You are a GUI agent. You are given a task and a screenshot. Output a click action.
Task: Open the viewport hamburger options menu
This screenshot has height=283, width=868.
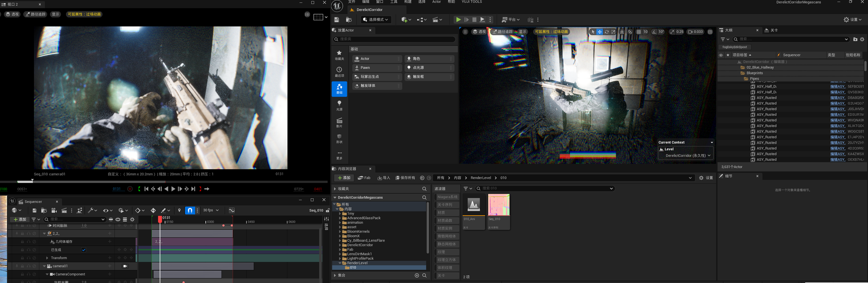tap(465, 32)
